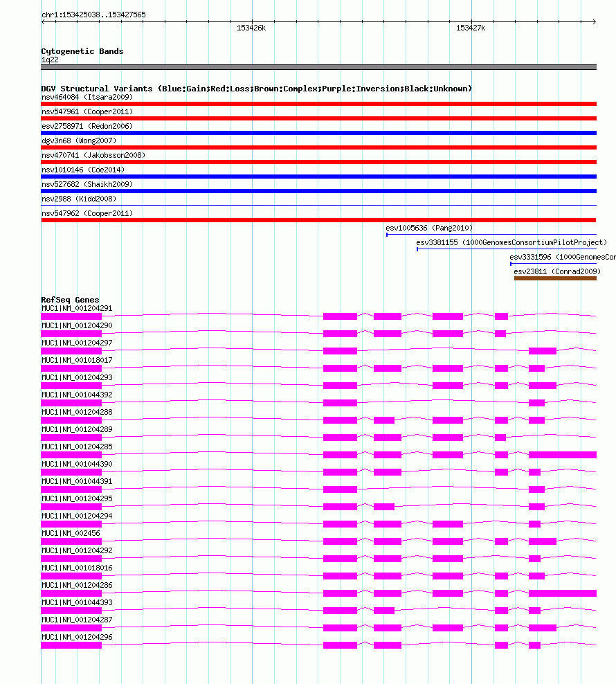Select the RefSeq Genes track heading
This screenshot has height=684, width=616.
pyautogui.click(x=70, y=300)
